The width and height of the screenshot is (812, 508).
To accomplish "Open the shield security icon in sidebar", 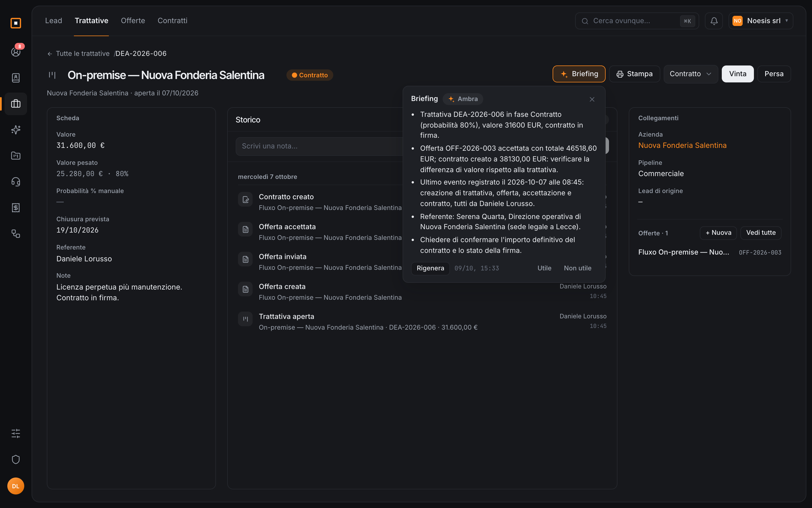I will coord(16,459).
